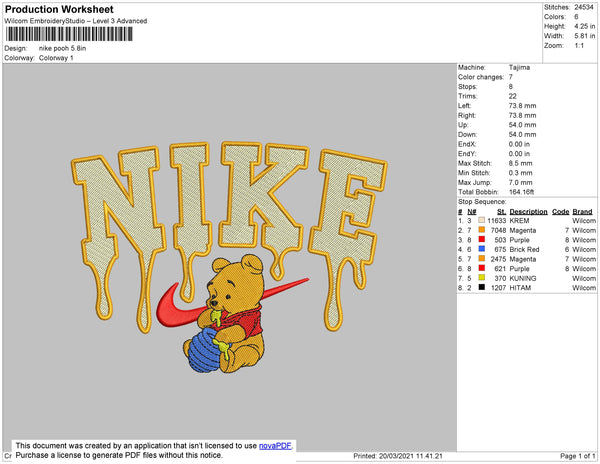600x464 pixels.
Task: Select the yellow KUNING thread swatch
Action: click(480, 278)
